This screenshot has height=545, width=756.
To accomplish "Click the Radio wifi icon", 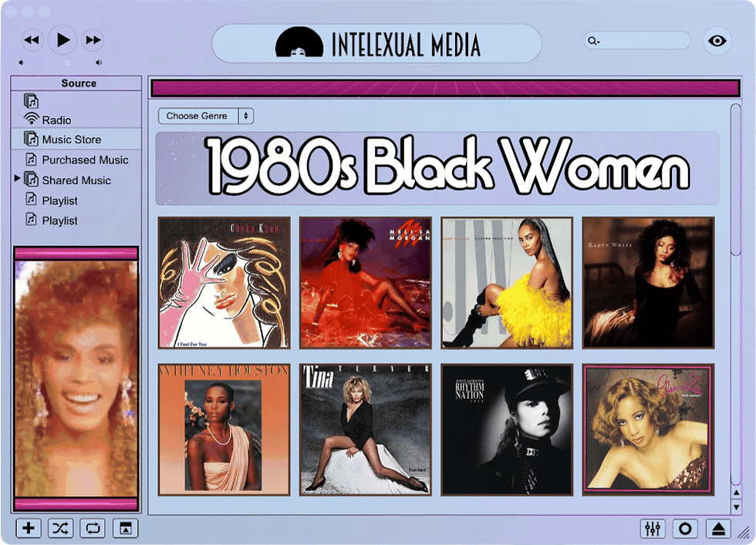I will tap(32, 119).
